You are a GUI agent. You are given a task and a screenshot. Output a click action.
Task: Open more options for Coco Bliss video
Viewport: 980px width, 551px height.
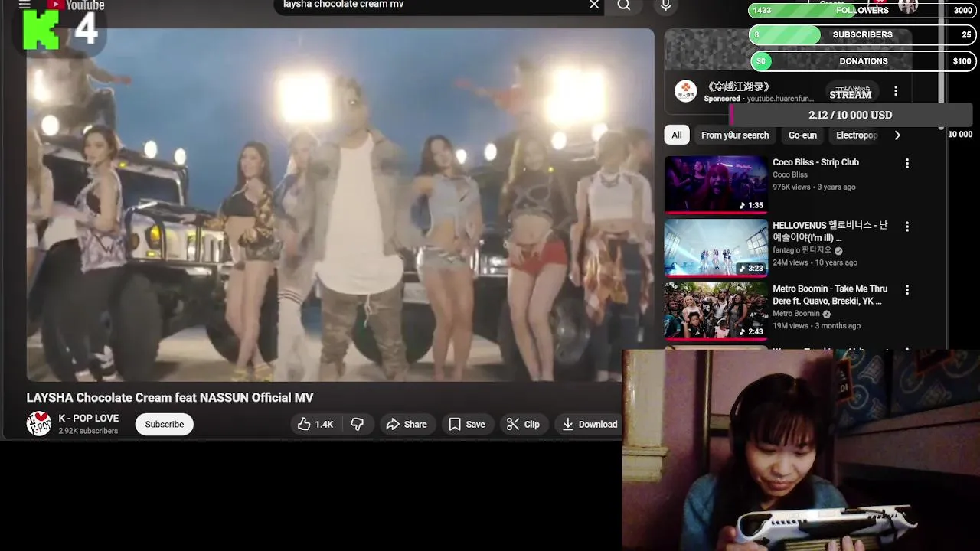click(907, 164)
